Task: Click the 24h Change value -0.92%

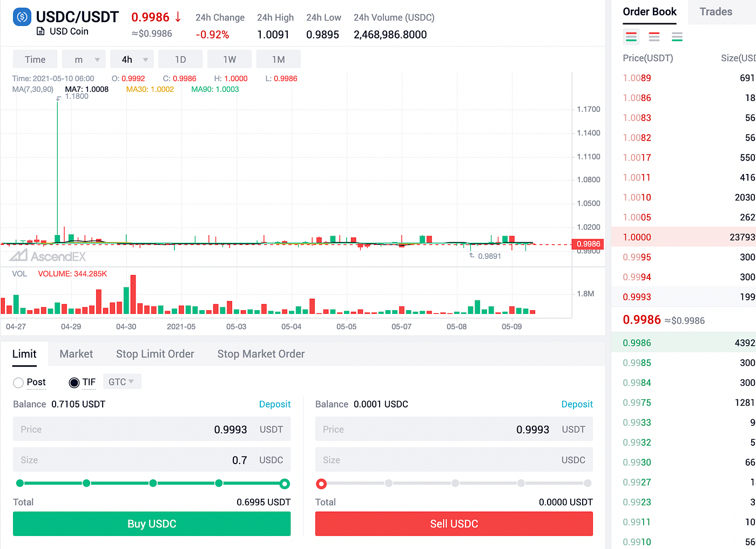Action: click(212, 35)
